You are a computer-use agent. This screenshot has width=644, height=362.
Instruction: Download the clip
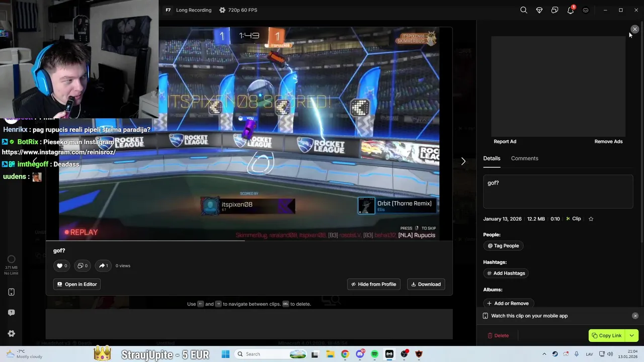(426, 284)
